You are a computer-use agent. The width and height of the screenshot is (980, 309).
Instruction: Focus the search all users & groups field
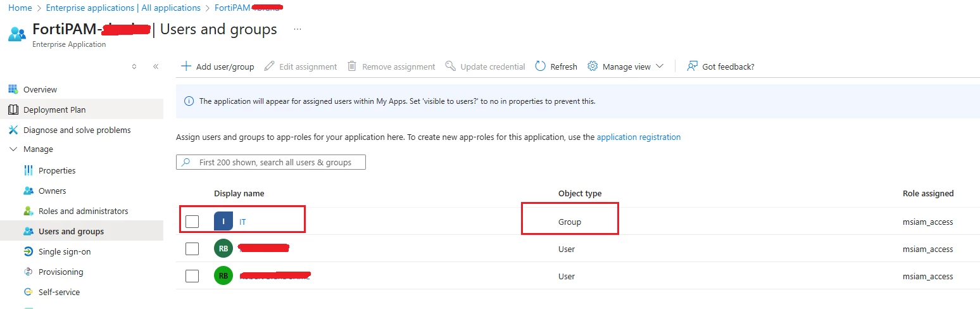point(271,162)
